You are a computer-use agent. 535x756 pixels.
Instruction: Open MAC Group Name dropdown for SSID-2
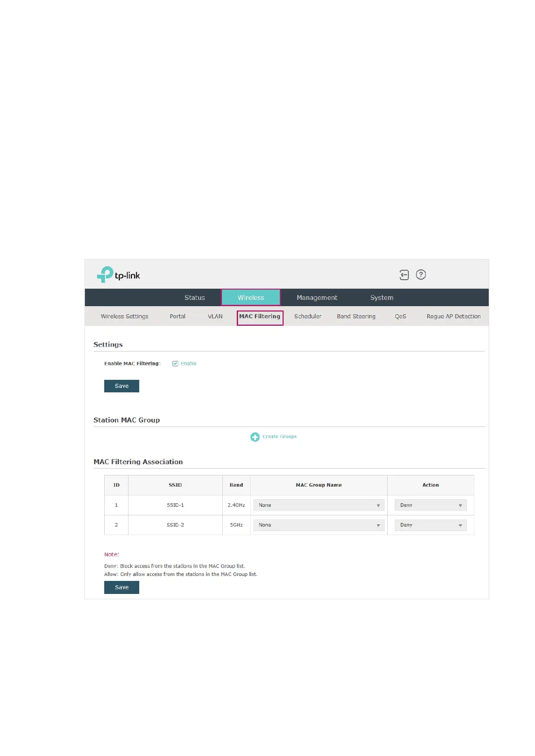pyautogui.click(x=319, y=525)
